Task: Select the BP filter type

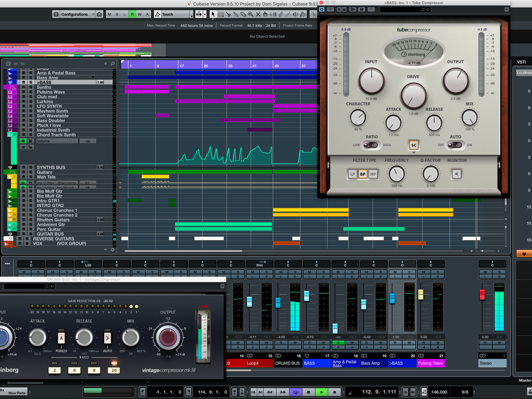Action: [363, 174]
